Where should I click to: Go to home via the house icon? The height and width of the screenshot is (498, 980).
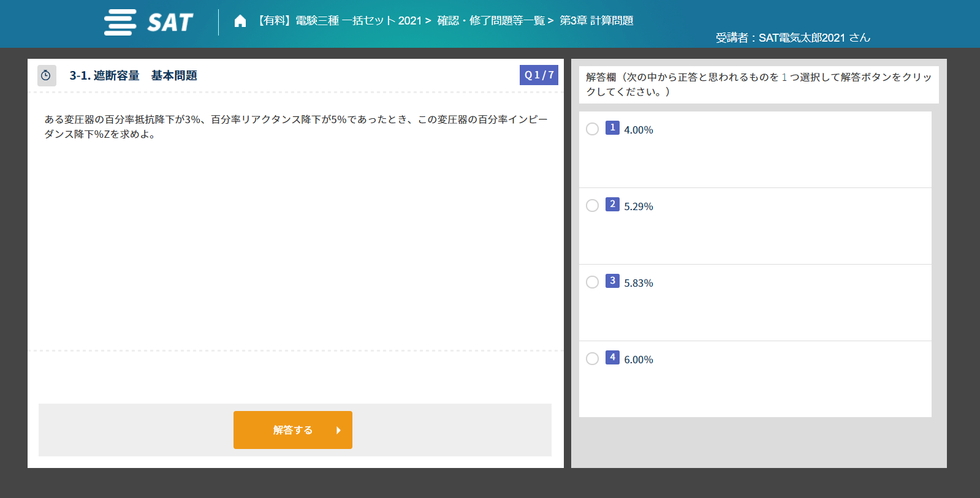(x=240, y=21)
